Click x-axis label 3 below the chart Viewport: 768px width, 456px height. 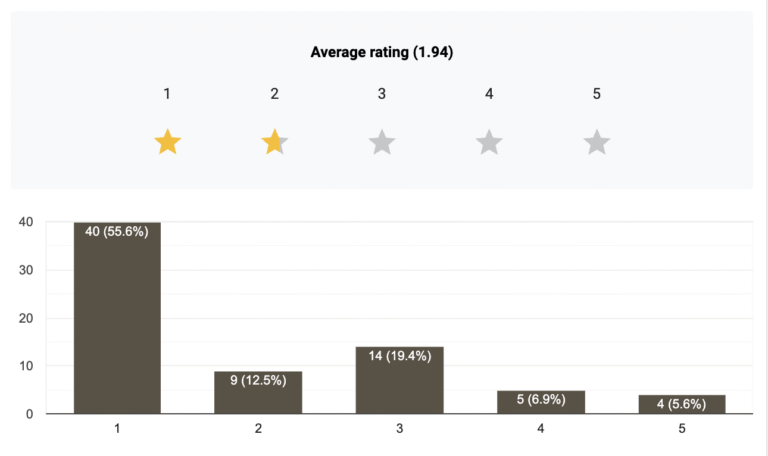coord(399,429)
